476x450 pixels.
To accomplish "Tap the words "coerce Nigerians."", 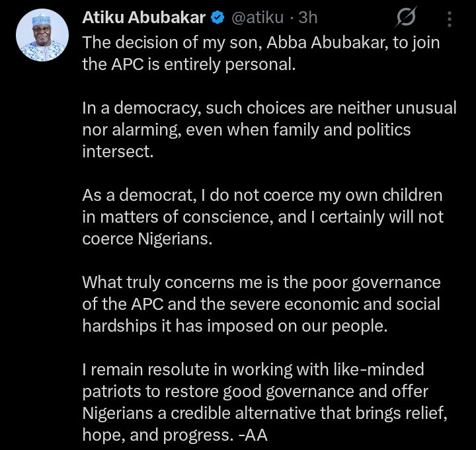I will 147,239.
